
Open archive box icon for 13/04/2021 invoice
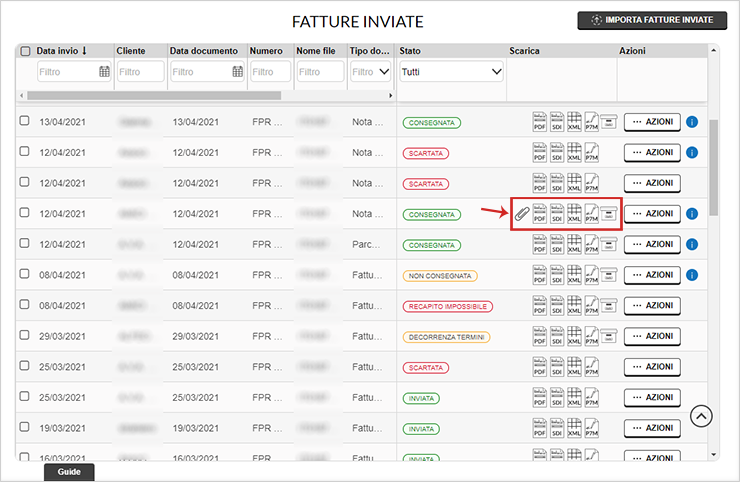(608, 122)
